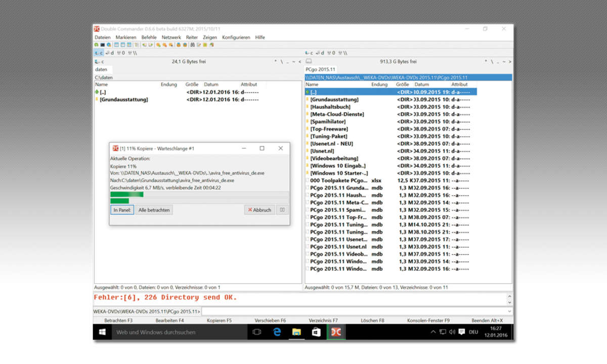Open the right panel drive selector icon

click(x=309, y=62)
